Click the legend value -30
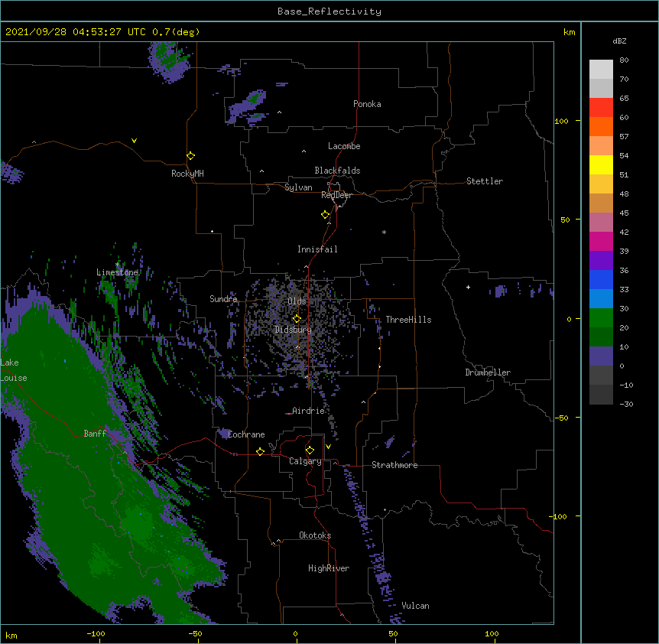659x644 pixels. (626, 404)
